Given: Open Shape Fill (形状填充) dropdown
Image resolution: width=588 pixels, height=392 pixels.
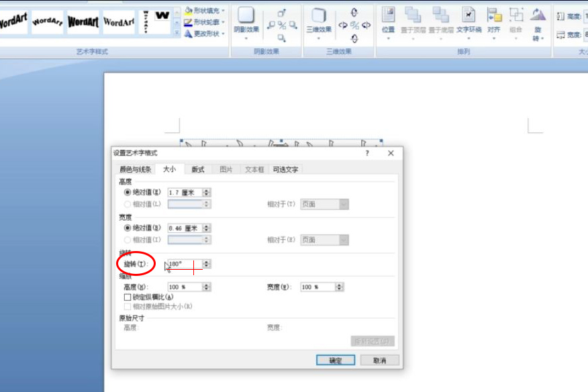Looking at the screenshot, I should coord(204,11).
